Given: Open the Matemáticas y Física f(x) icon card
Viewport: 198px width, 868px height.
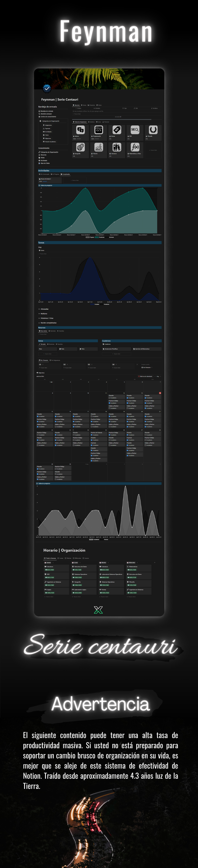Looking at the screenshot, I should (x=135, y=147).
